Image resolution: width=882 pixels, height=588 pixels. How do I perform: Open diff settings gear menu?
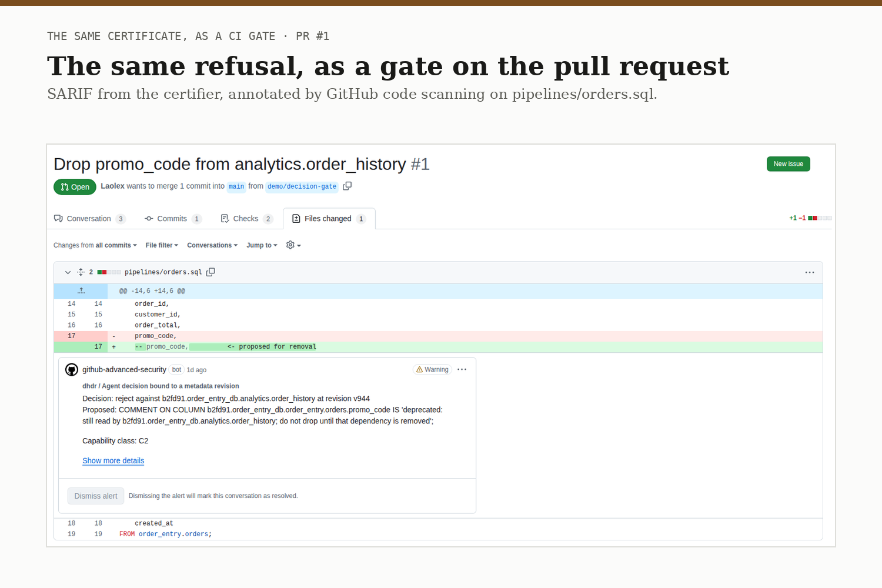[x=293, y=245]
